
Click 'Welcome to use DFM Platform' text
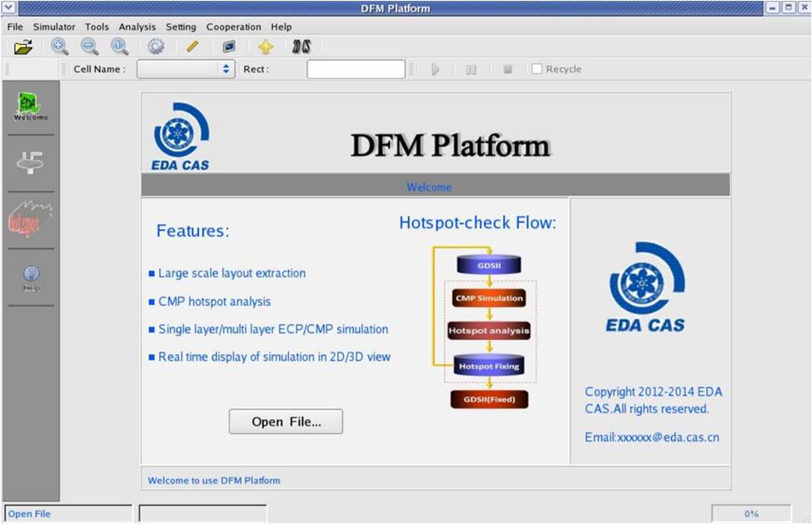(214, 481)
